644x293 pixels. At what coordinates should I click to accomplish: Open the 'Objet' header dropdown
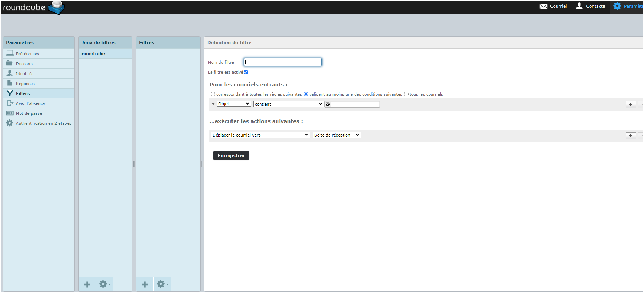coord(234,104)
